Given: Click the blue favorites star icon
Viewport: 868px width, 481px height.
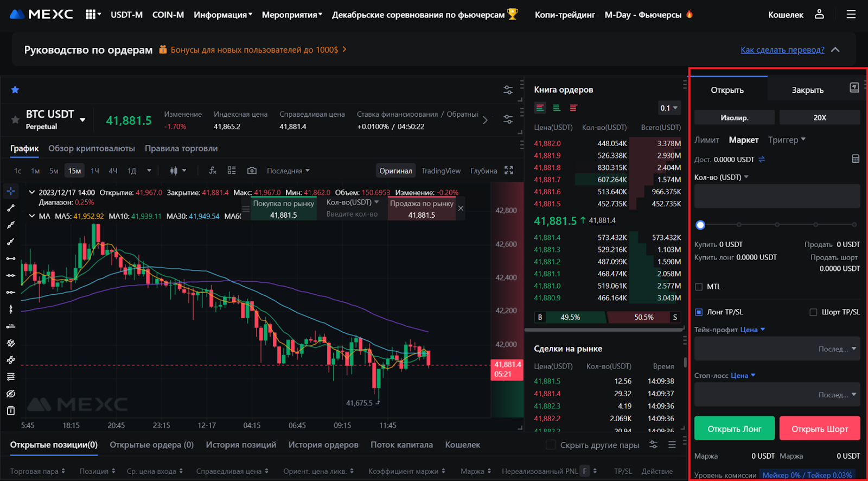Looking at the screenshot, I should pyautogui.click(x=15, y=90).
